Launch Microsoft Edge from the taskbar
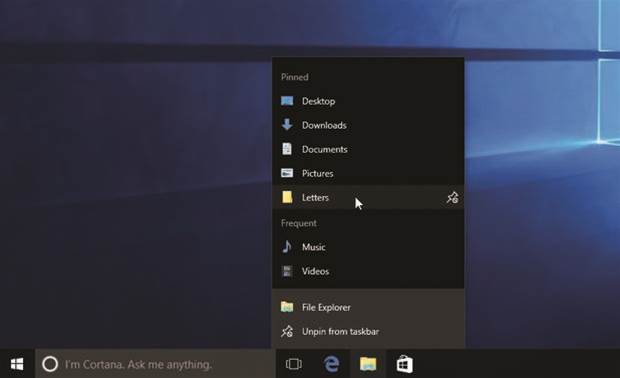This screenshot has width=620, height=378. click(331, 364)
